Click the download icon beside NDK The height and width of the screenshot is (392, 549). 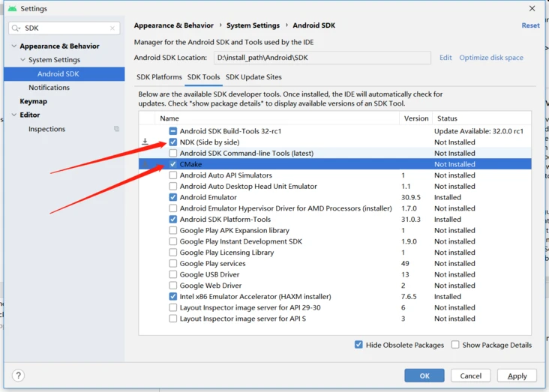(x=145, y=142)
